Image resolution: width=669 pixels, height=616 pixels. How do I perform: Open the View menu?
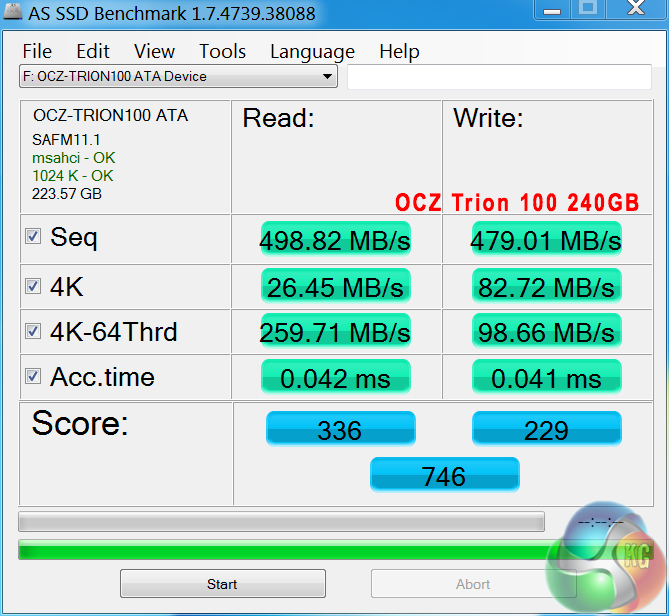tap(154, 52)
